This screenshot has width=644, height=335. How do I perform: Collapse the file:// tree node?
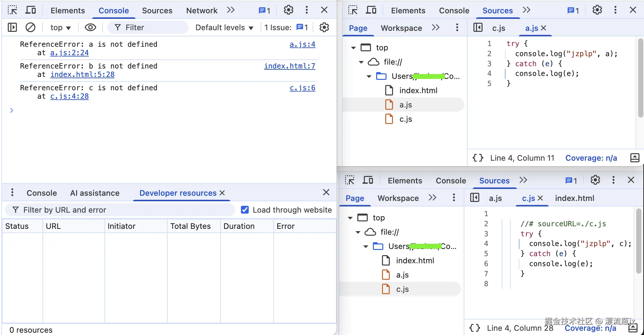pyautogui.click(x=361, y=62)
